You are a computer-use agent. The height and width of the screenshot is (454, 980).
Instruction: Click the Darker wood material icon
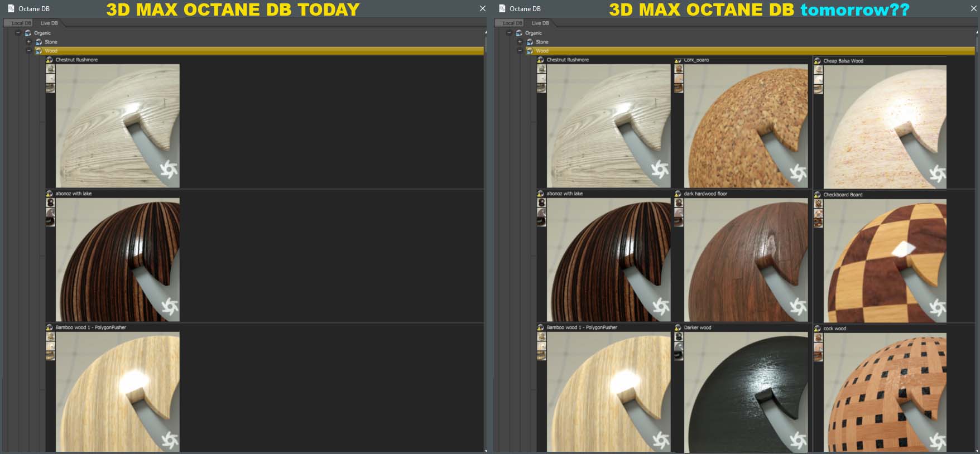(x=678, y=327)
